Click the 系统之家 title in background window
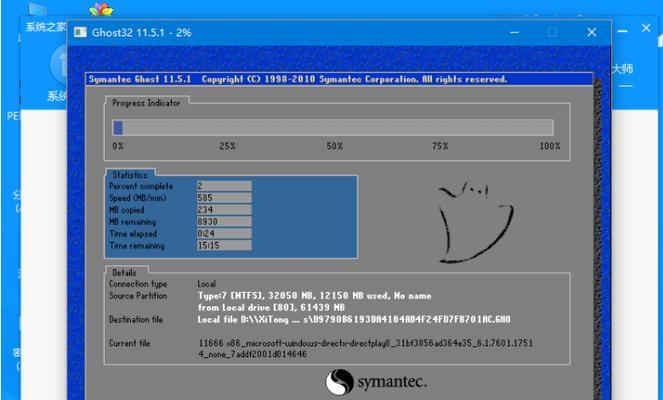This screenshot has height=400, width=663. click(x=46, y=27)
